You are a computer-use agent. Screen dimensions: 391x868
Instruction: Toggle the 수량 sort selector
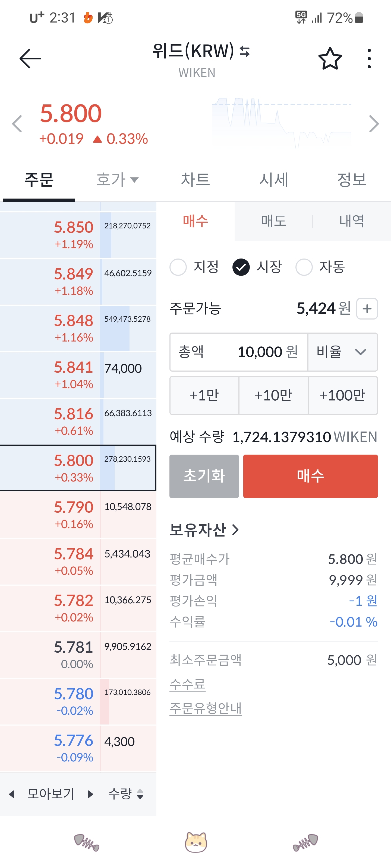point(126,794)
